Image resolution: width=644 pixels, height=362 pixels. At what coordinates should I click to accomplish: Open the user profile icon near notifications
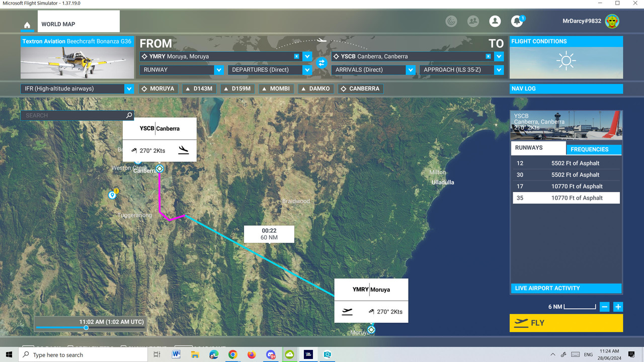pyautogui.click(x=495, y=21)
